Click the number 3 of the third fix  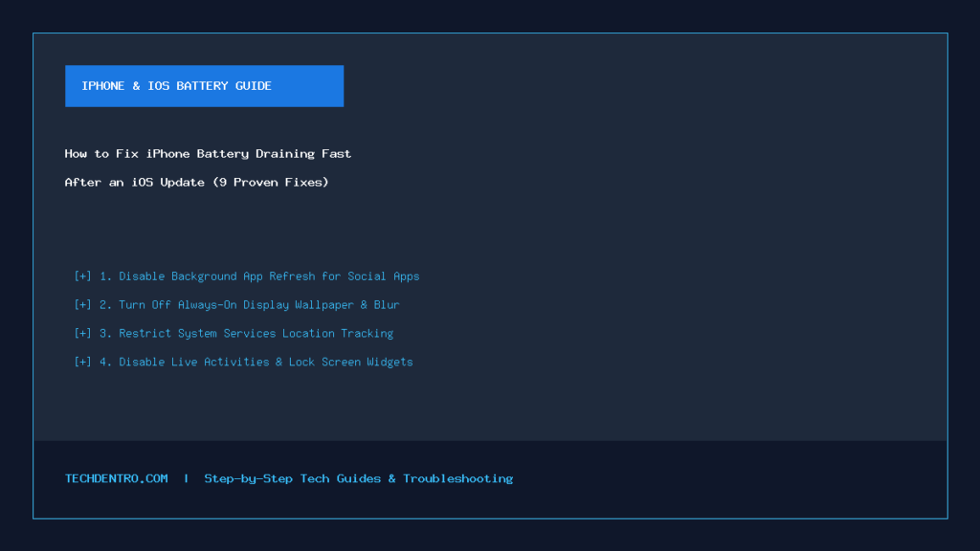coord(105,334)
